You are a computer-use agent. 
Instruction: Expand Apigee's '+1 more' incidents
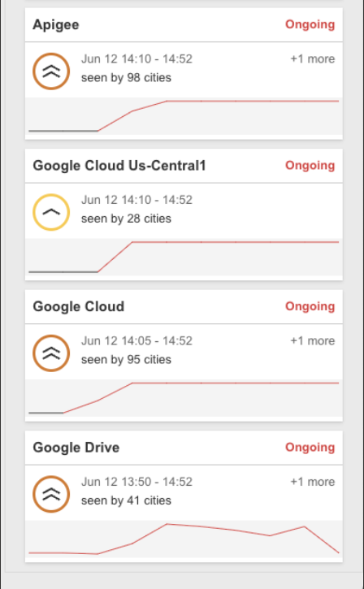[313, 59]
